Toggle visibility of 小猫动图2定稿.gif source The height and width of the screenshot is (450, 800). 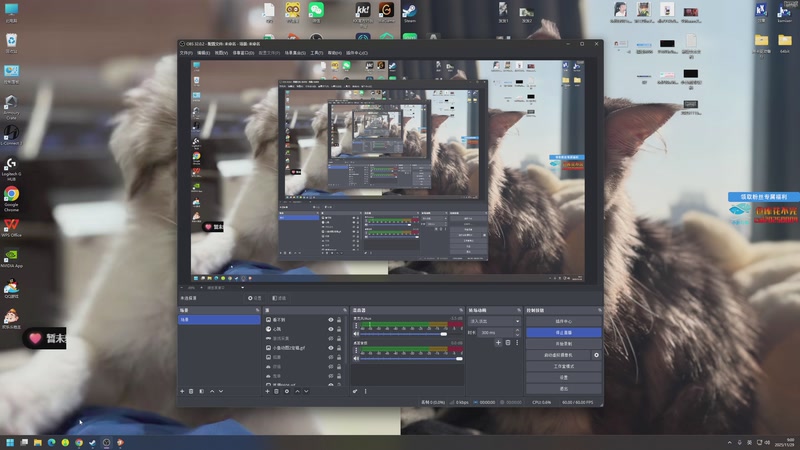[331, 348]
